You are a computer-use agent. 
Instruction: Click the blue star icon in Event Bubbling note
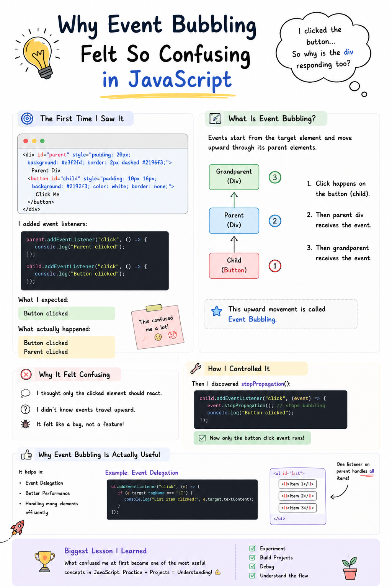pyautogui.click(x=217, y=311)
